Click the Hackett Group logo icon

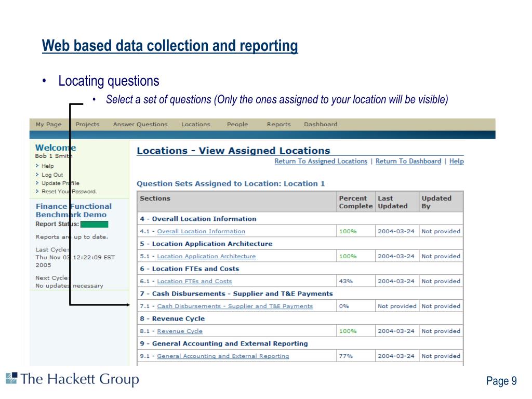coord(11,378)
